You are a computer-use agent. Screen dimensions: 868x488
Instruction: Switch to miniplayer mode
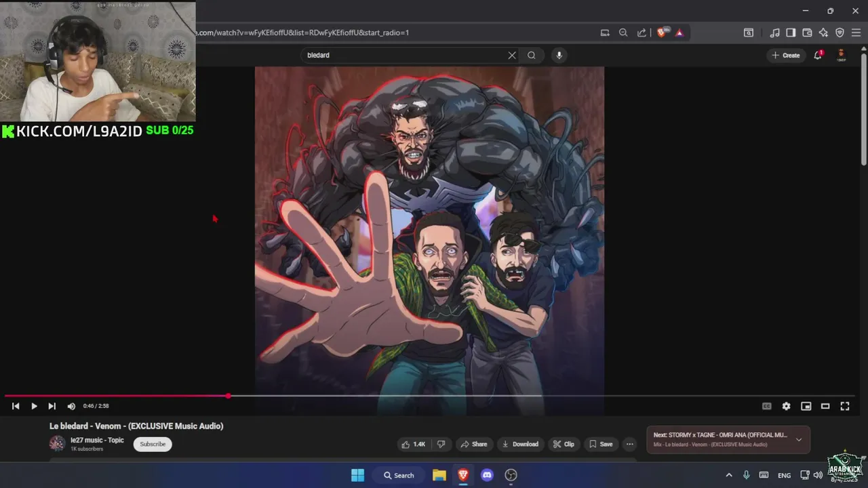(x=806, y=406)
